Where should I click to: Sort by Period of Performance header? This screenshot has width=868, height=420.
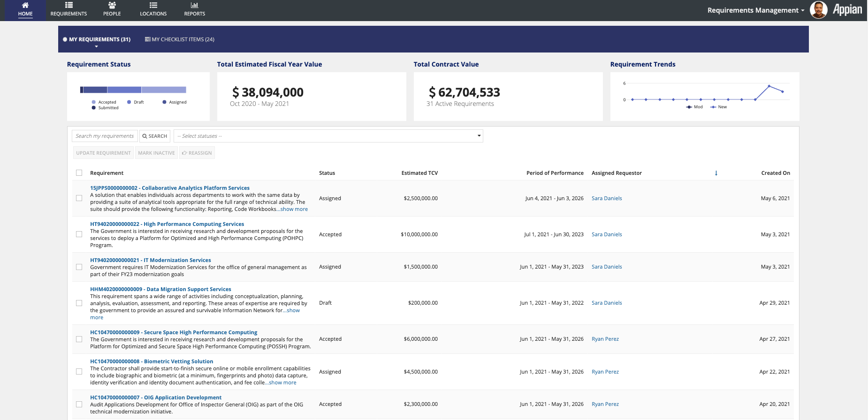555,173
